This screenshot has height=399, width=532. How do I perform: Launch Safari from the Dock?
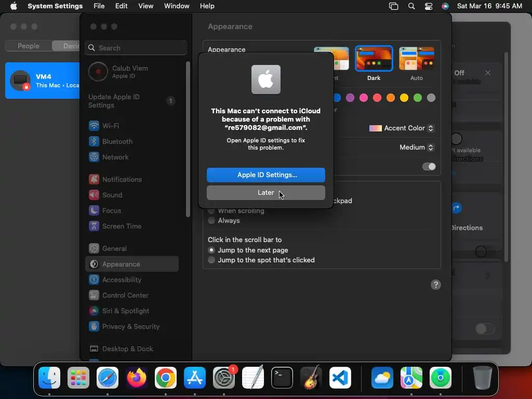108,378
